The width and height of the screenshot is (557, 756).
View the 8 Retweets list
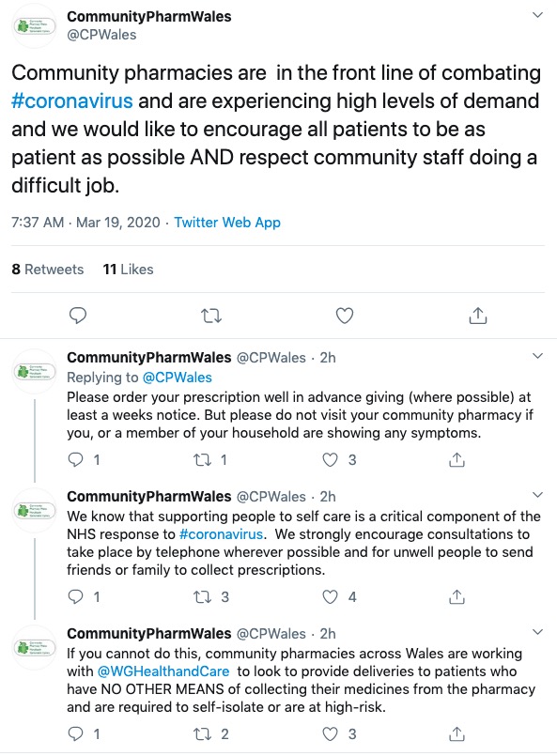pyautogui.click(x=48, y=269)
